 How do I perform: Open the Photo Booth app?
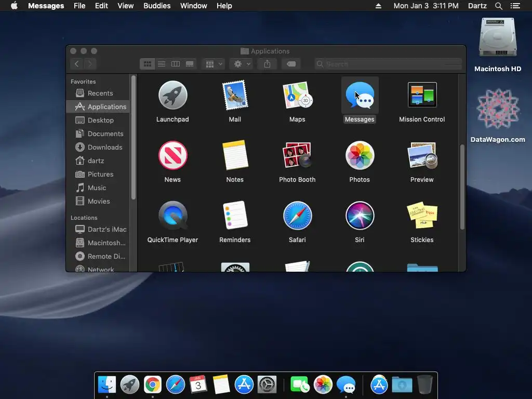(297, 155)
